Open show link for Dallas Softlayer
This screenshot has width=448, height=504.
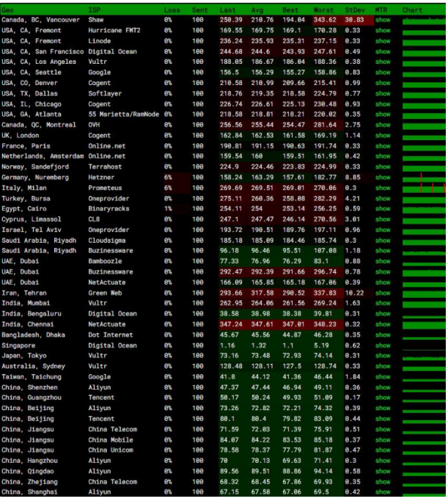[383, 93]
